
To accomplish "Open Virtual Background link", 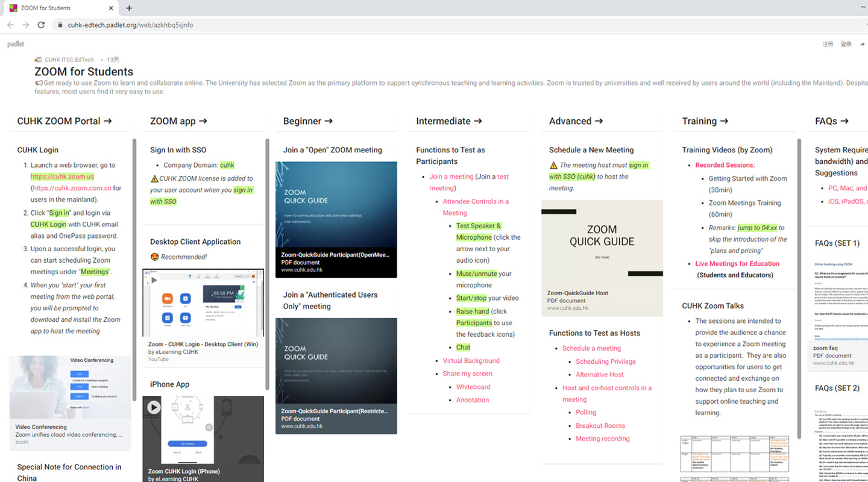I will pyautogui.click(x=471, y=361).
